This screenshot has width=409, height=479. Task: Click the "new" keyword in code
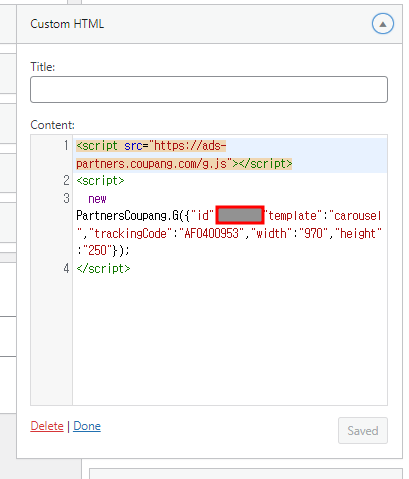[x=97, y=199]
